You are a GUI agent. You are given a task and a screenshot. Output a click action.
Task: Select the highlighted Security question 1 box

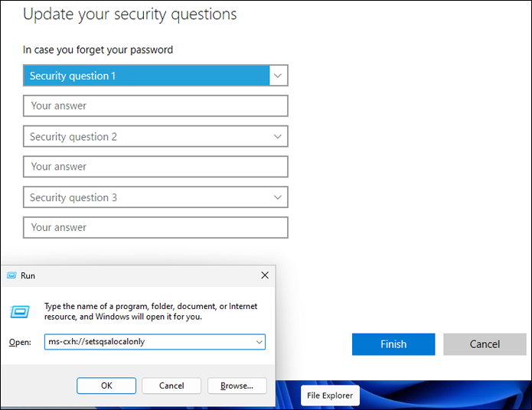[147, 76]
